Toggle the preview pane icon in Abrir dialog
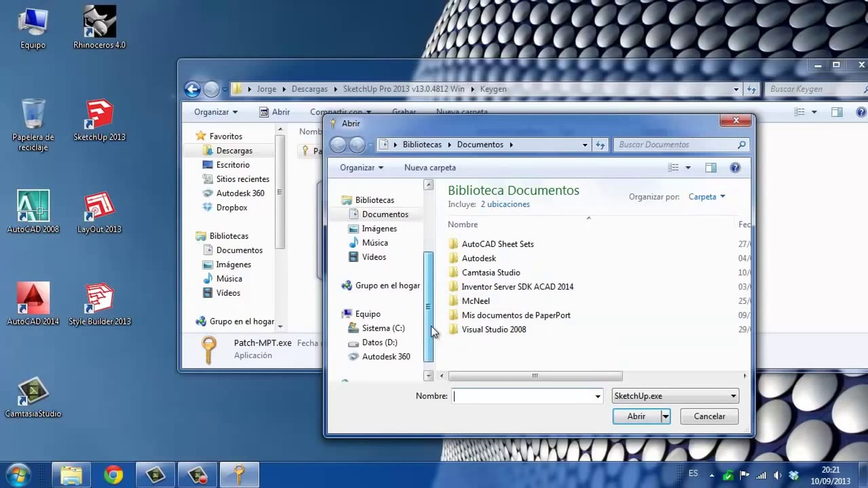The width and height of the screenshot is (868, 488). click(711, 168)
